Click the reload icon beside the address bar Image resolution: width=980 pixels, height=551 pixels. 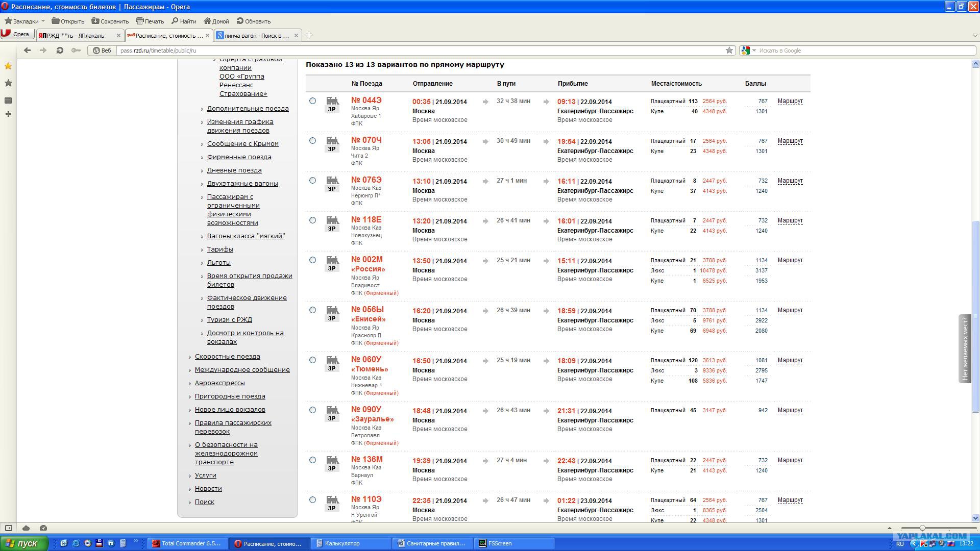tap(60, 50)
